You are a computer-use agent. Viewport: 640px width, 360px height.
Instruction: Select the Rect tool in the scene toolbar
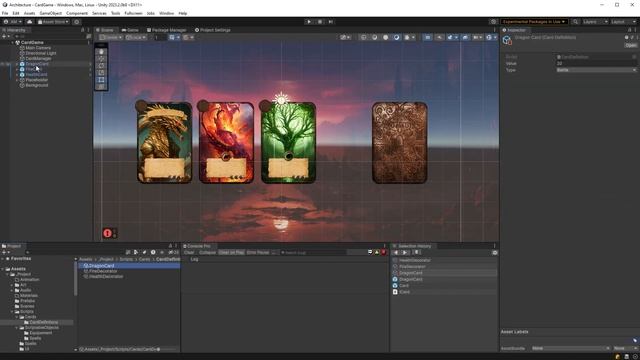102,80
